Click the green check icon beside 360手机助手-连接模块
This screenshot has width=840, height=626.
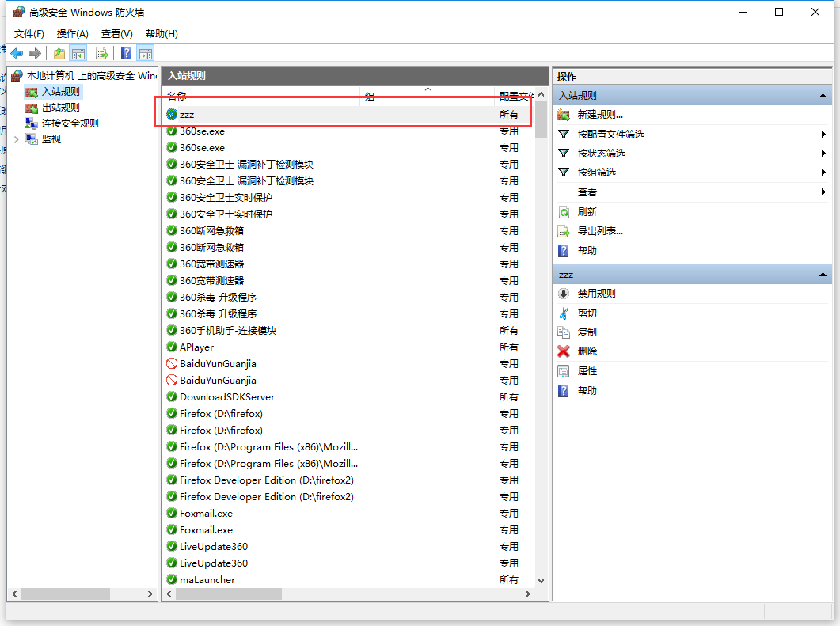pyautogui.click(x=172, y=330)
